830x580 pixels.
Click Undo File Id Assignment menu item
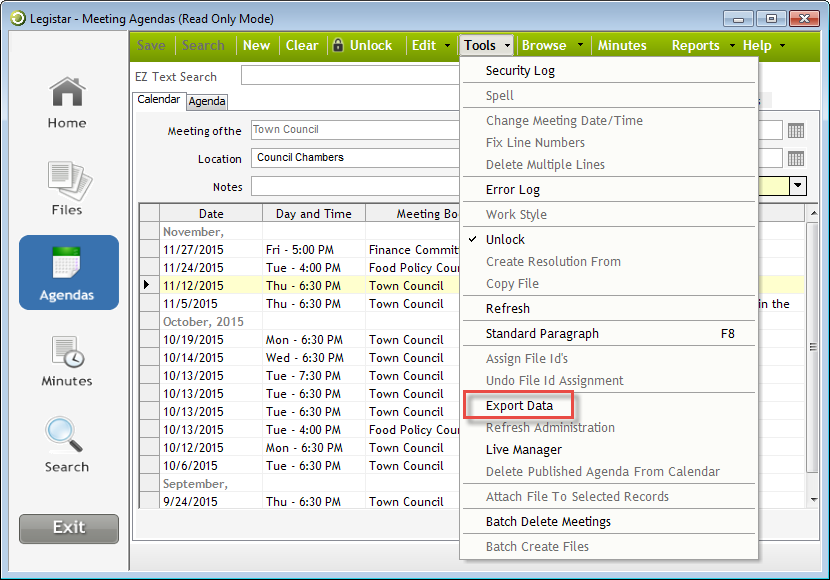pyautogui.click(x=609, y=381)
